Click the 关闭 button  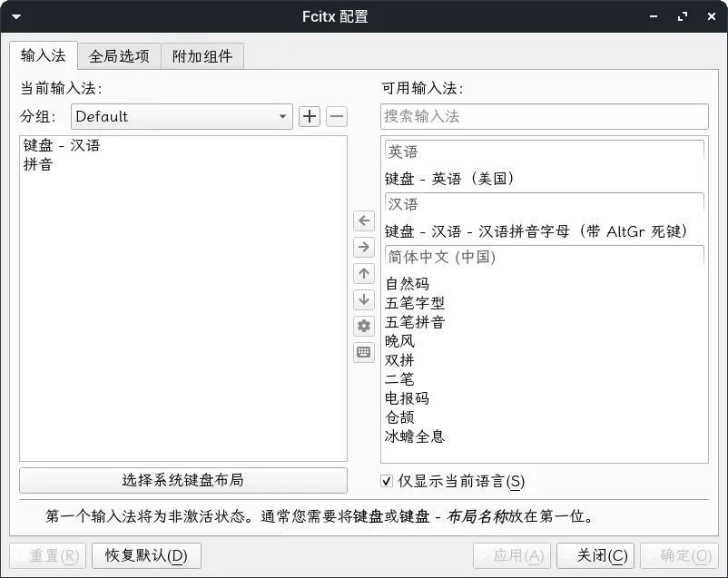pyautogui.click(x=595, y=555)
